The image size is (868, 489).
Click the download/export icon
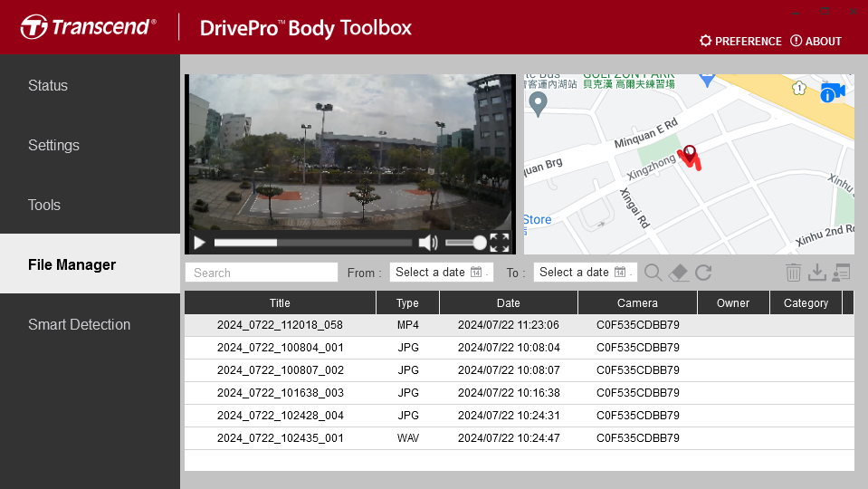click(x=817, y=273)
